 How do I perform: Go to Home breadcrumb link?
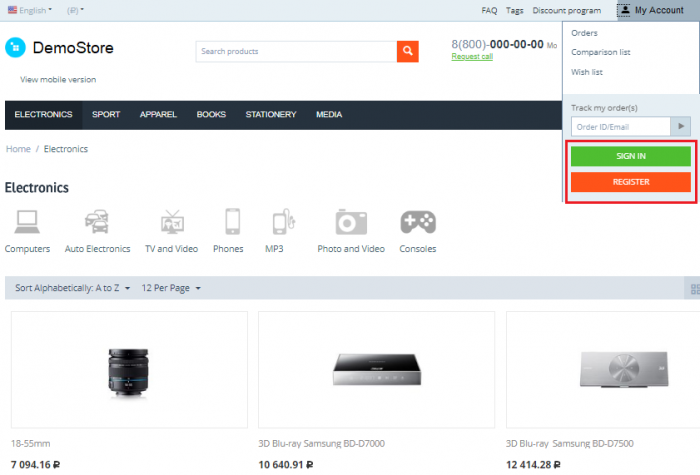(x=18, y=149)
